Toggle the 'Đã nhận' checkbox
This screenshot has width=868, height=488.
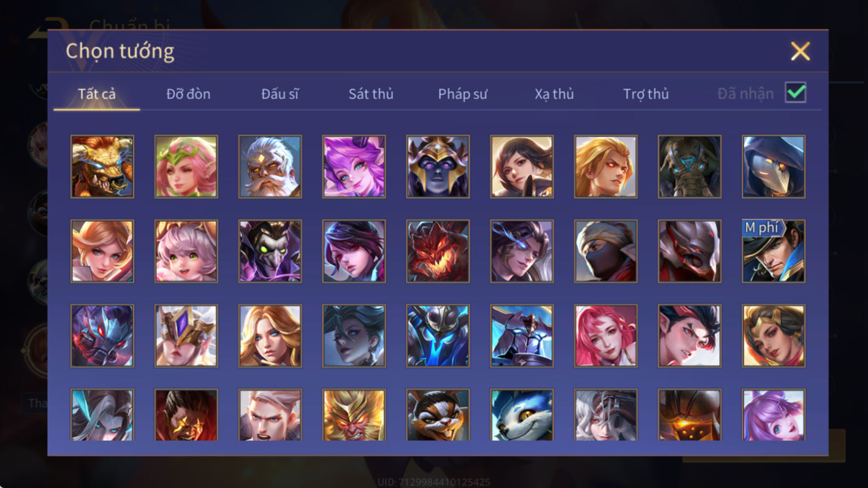[x=795, y=93]
